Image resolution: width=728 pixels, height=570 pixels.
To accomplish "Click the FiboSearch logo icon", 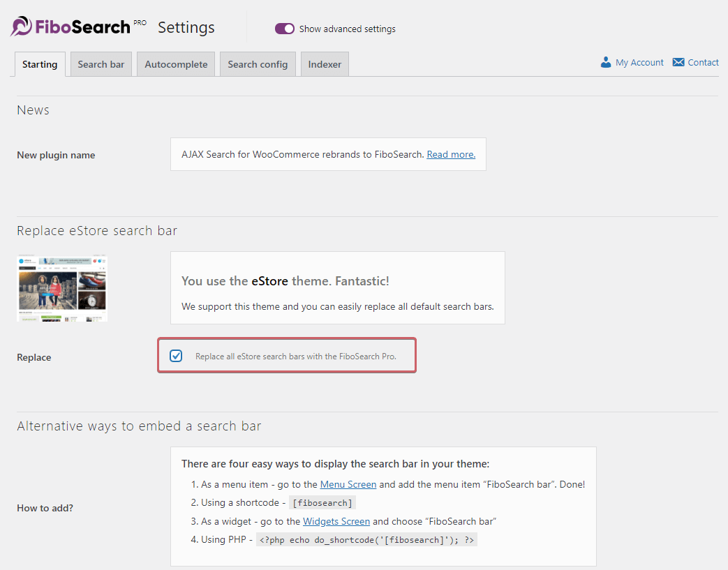I will tap(22, 27).
